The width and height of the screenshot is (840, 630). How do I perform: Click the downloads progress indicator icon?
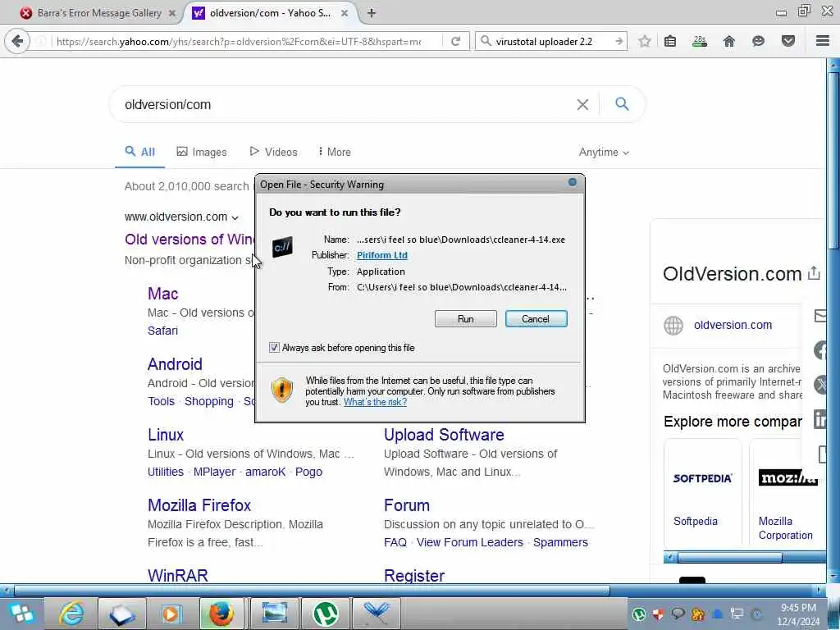point(699,41)
